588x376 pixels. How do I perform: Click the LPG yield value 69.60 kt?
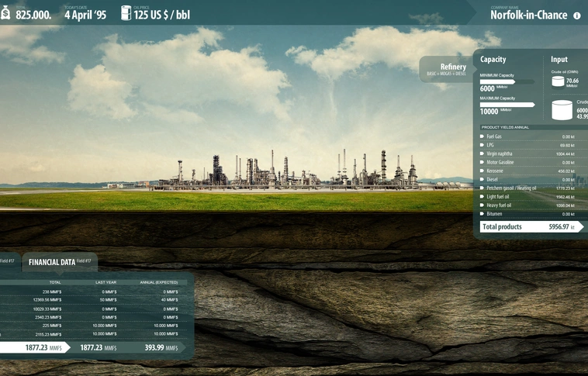(567, 146)
